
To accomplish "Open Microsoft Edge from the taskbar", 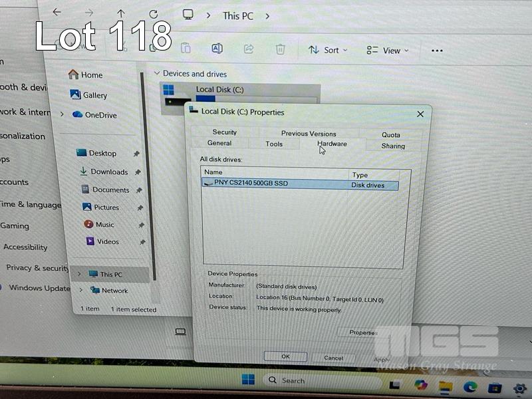I will (x=471, y=385).
